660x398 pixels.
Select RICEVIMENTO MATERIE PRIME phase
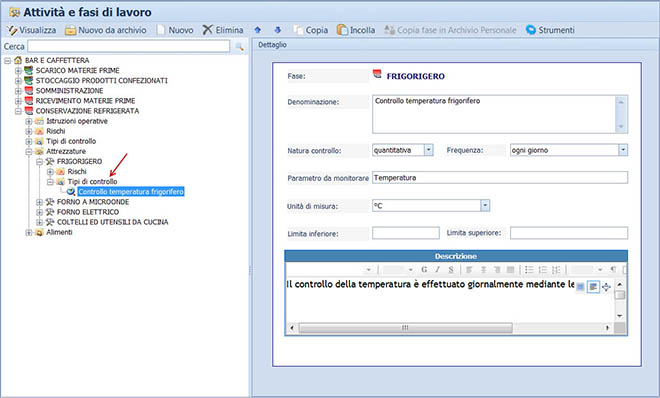pos(85,101)
